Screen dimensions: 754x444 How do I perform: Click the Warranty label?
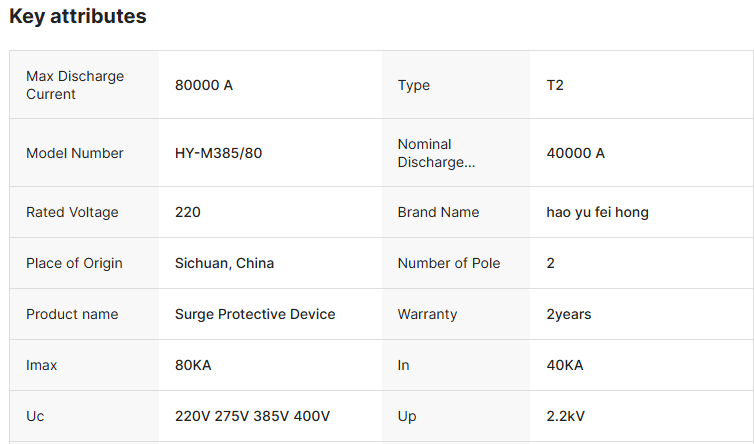427,314
